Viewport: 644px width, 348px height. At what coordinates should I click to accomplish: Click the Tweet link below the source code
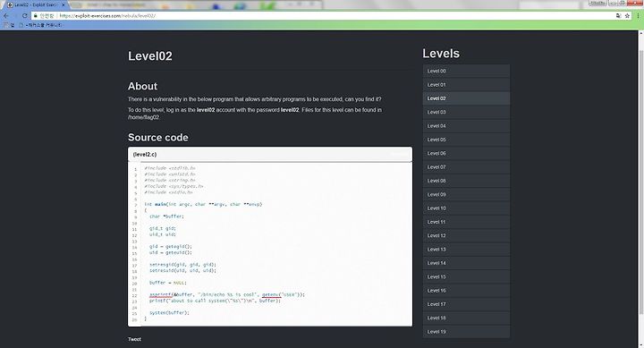click(134, 339)
